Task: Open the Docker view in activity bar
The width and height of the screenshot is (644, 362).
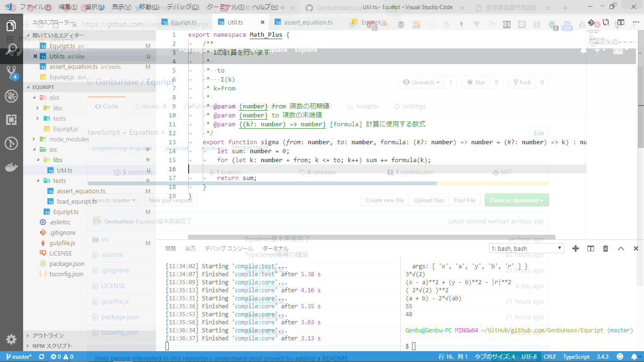Action: point(11,167)
